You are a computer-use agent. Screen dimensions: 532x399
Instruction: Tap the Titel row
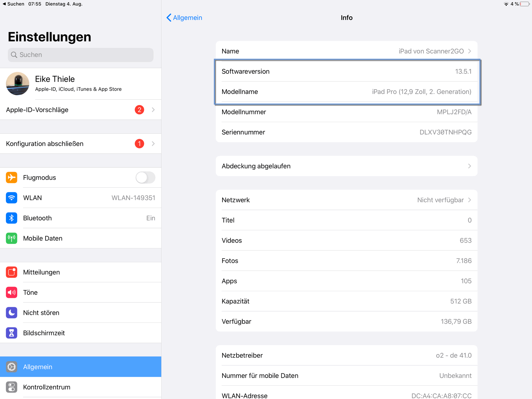346,220
